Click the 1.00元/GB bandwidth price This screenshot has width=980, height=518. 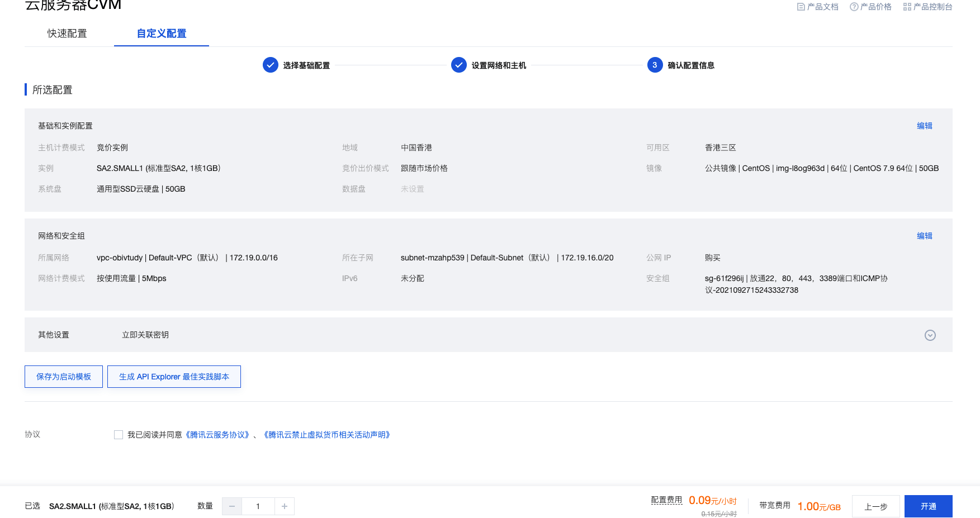(819, 506)
